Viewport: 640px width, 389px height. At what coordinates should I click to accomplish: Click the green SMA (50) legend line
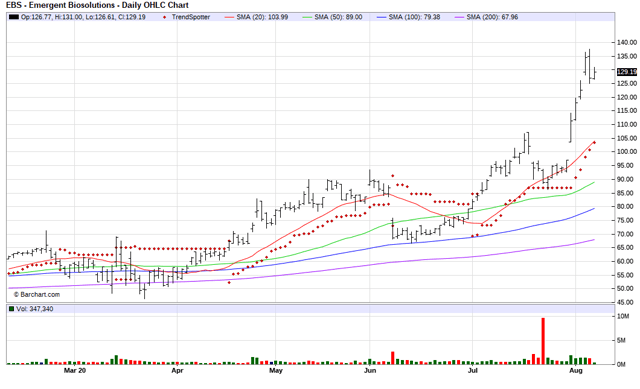pyautogui.click(x=307, y=17)
